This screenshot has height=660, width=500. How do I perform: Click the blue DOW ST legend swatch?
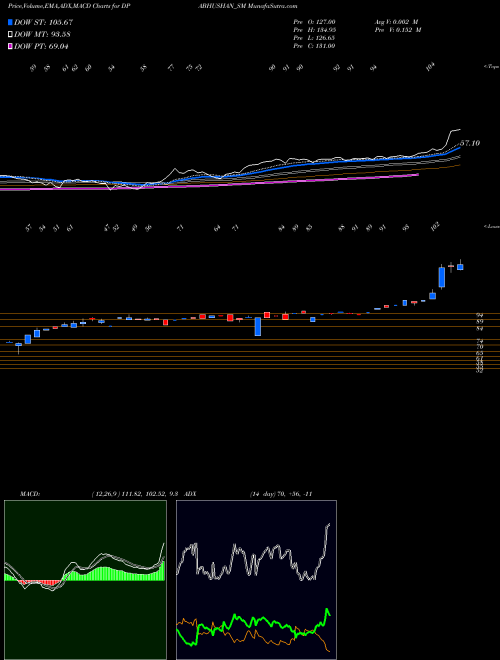tap(10, 22)
